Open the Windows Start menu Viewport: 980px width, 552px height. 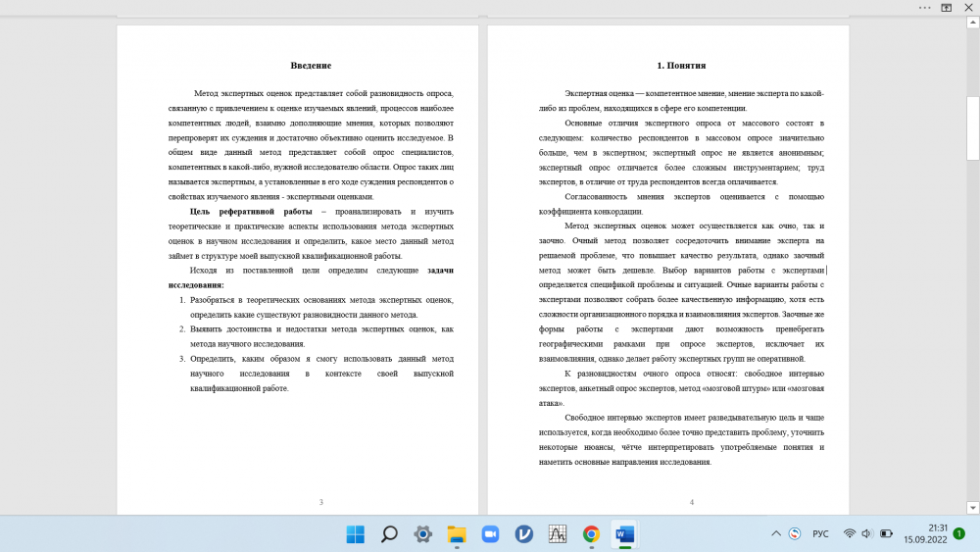pos(355,534)
